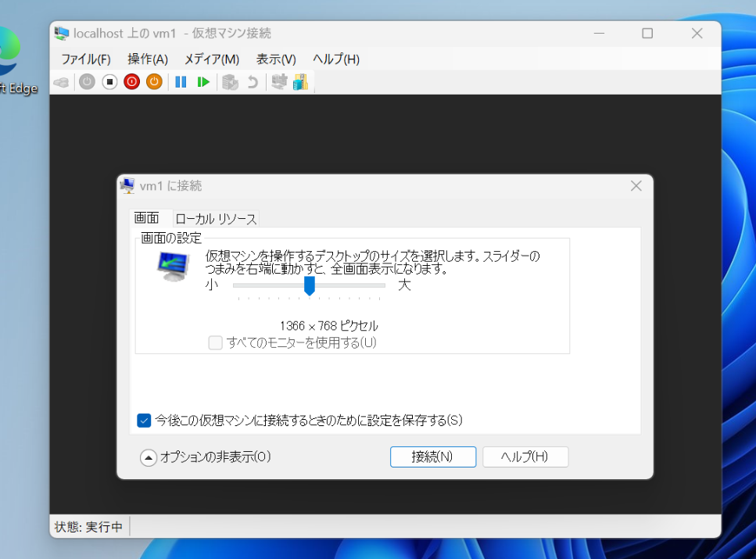Switch to the ローカル リソース tab
This screenshot has width=756, height=559.
point(216,219)
